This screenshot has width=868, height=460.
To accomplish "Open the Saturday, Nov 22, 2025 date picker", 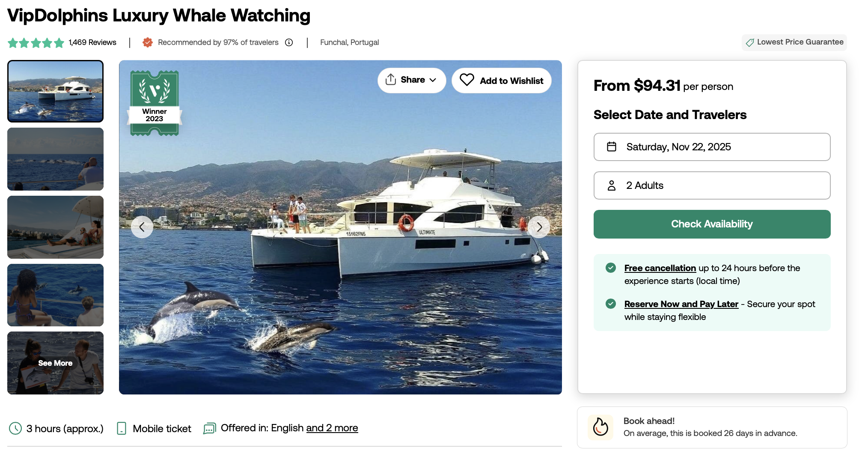I will 712,147.
